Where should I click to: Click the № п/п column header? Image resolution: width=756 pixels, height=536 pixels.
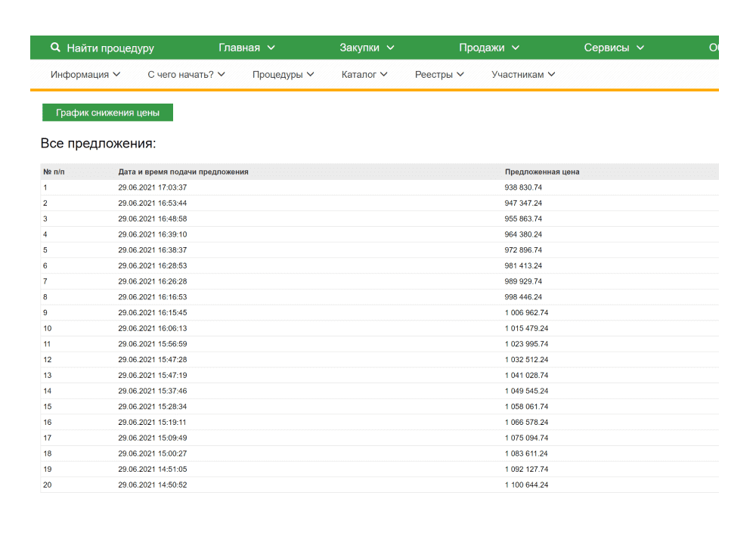[x=54, y=172]
